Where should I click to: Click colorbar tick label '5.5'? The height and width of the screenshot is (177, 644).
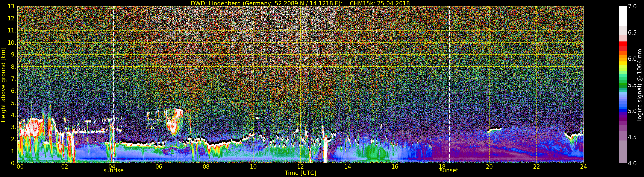(x=632, y=85)
